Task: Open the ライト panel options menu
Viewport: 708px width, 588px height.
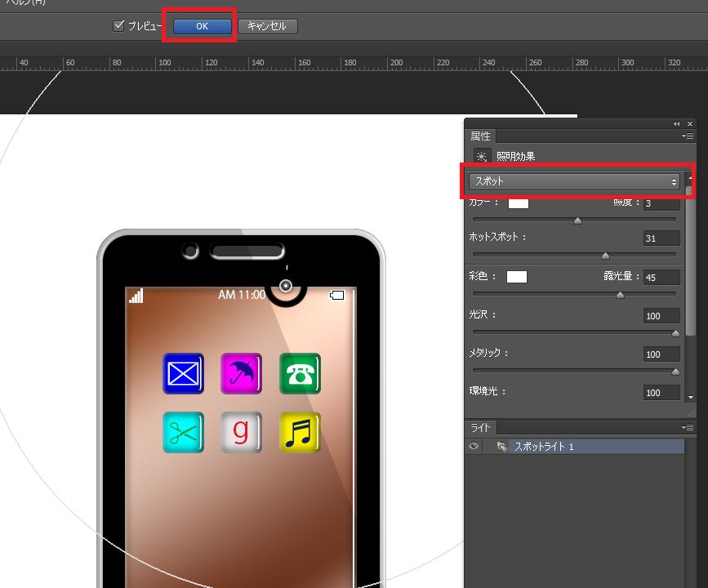Action: [x=689, y=428]
